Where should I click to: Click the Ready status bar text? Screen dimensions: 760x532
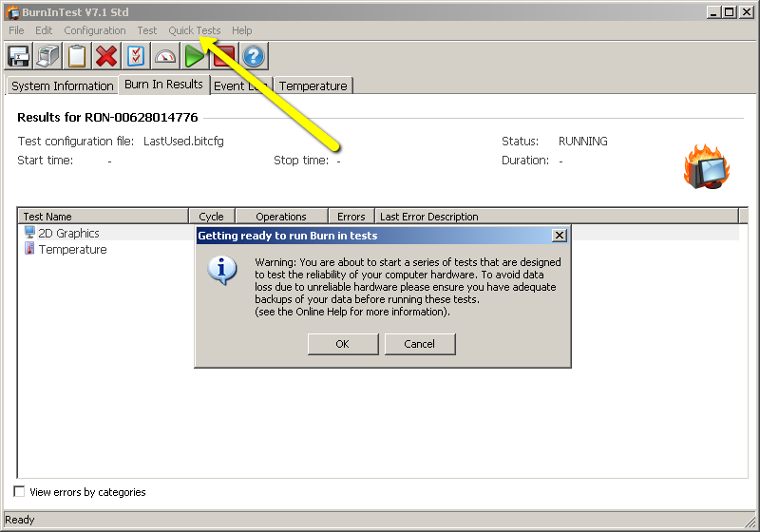[20, 520]
